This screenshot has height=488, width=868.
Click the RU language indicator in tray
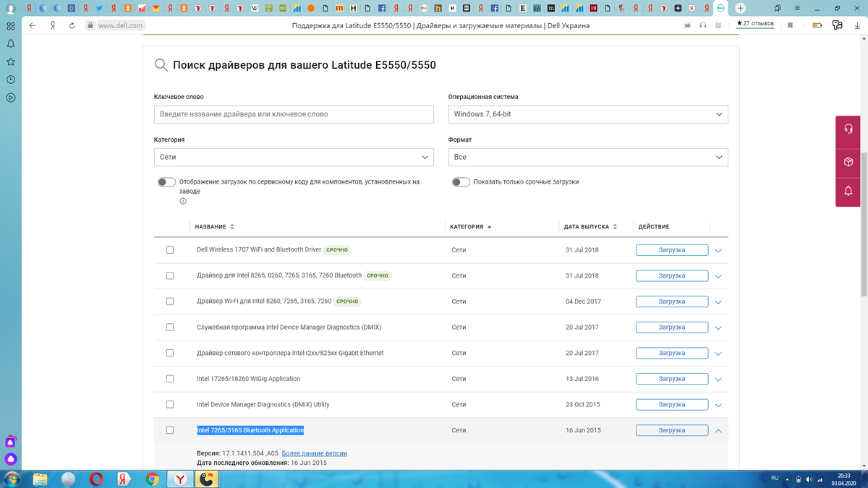(775, 479)
